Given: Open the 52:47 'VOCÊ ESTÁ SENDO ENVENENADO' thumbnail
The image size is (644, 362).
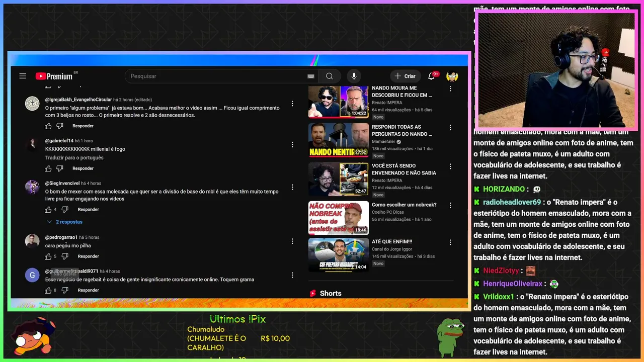Looking at the screenshot, I should [339, 178].
